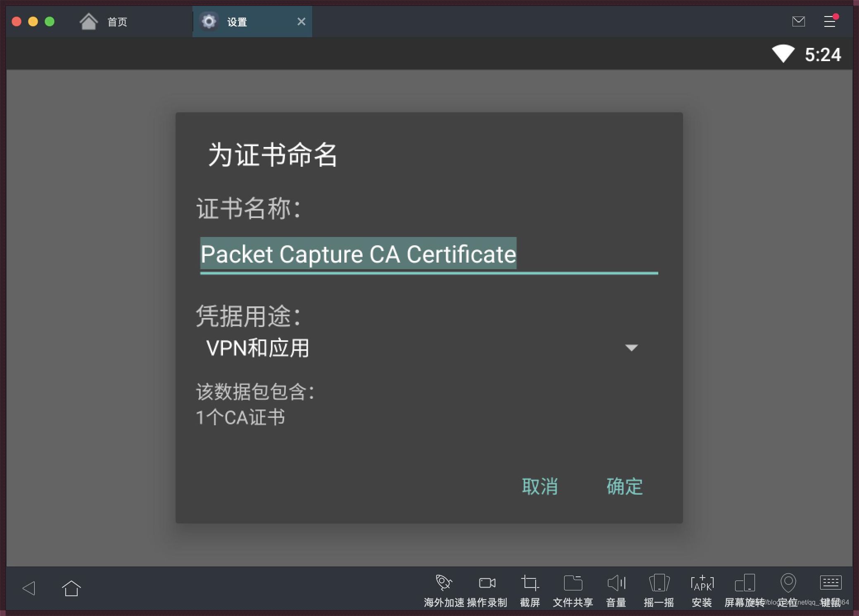Open the 海外加速 rocket tool
Screen dimensions: 859x616
pos(444,590)
